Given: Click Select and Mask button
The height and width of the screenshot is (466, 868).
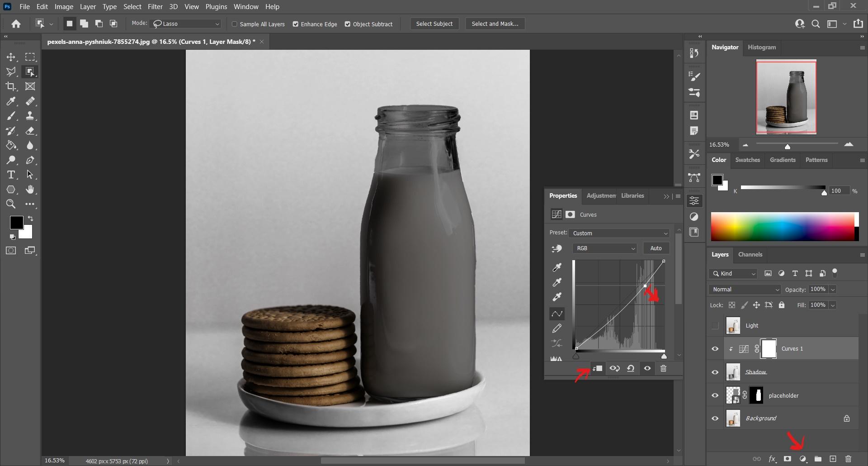Looking at the screenshot, I should tap(495, 24).
